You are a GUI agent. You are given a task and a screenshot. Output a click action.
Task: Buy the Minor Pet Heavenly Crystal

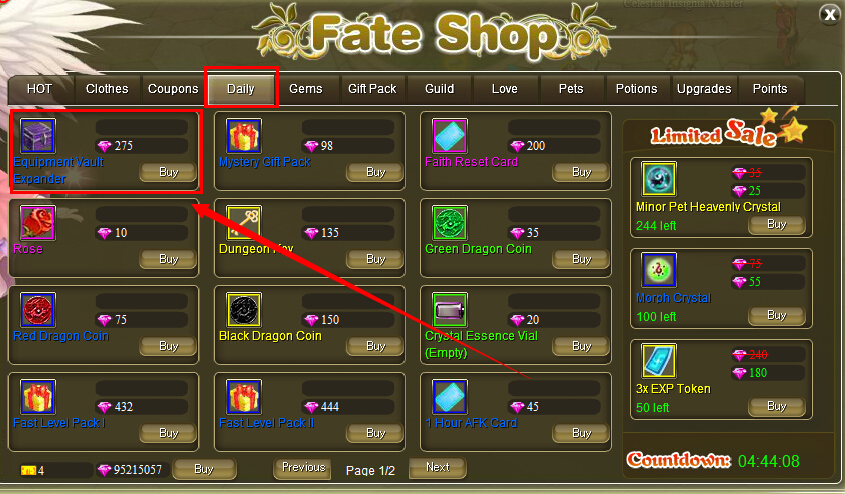(777, 225)
